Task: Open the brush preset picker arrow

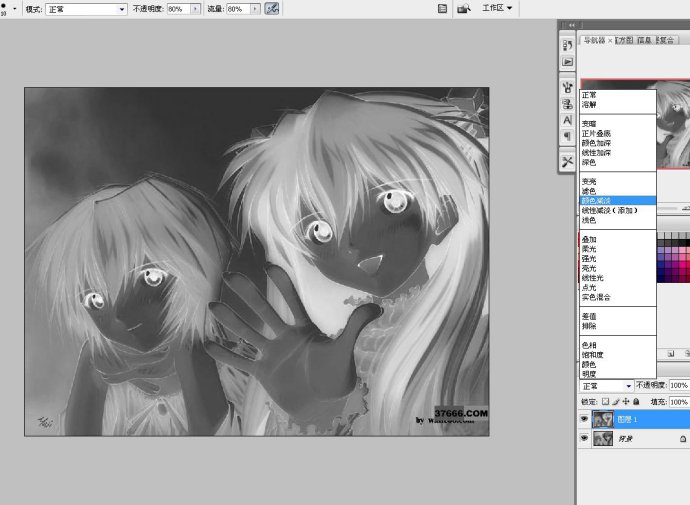Action: tap(15, 9)
